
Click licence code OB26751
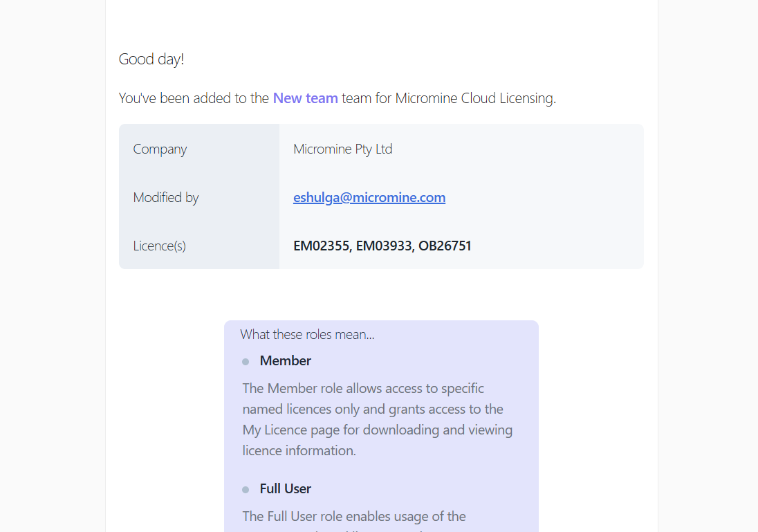coord(445,246)
